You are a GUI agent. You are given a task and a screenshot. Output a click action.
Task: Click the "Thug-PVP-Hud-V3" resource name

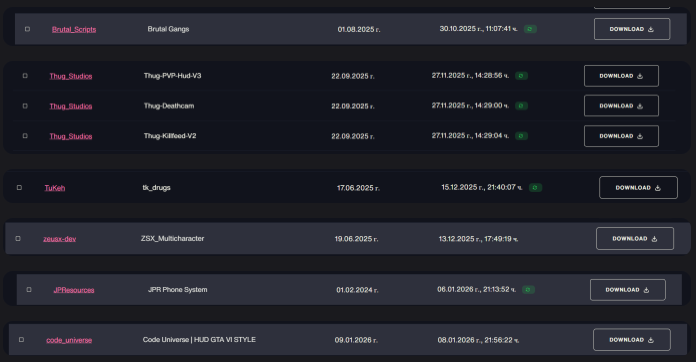[x=172, y=76]
